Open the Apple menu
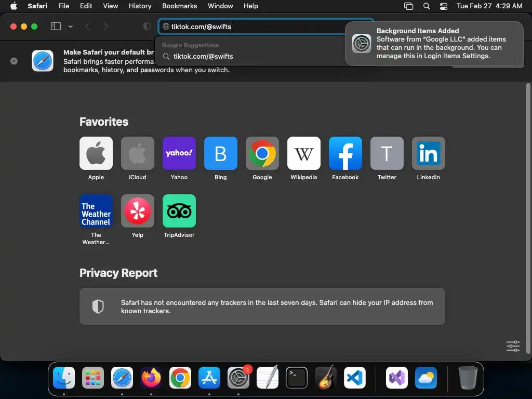The image size is (532, 399). (x=14, y=6)
